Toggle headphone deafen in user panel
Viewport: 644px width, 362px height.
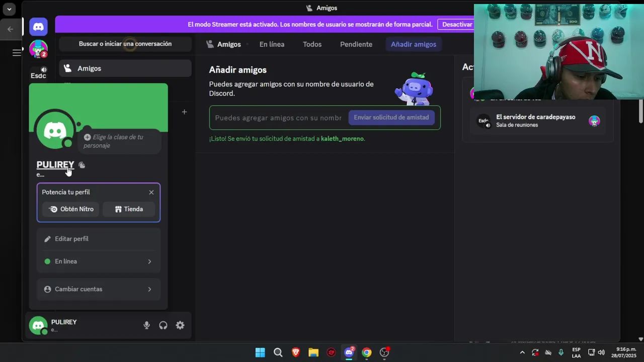(x=163, y=325)
